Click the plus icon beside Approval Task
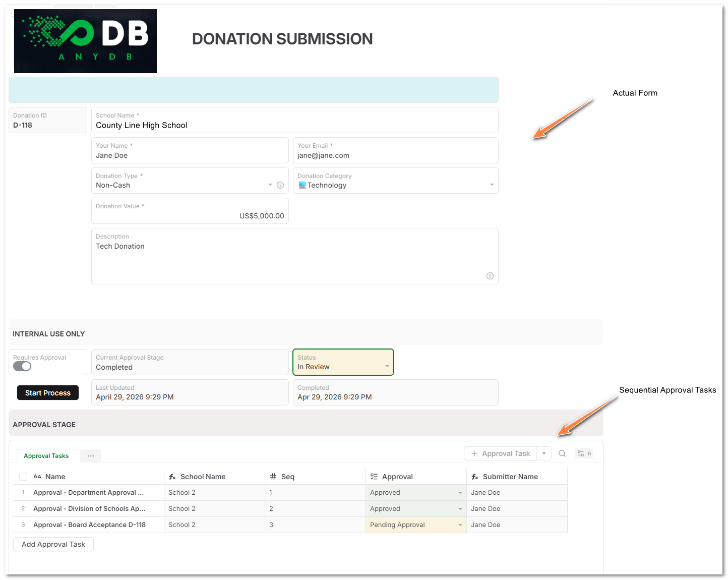Screen dimensions: 728x580 tap(474, 453)
